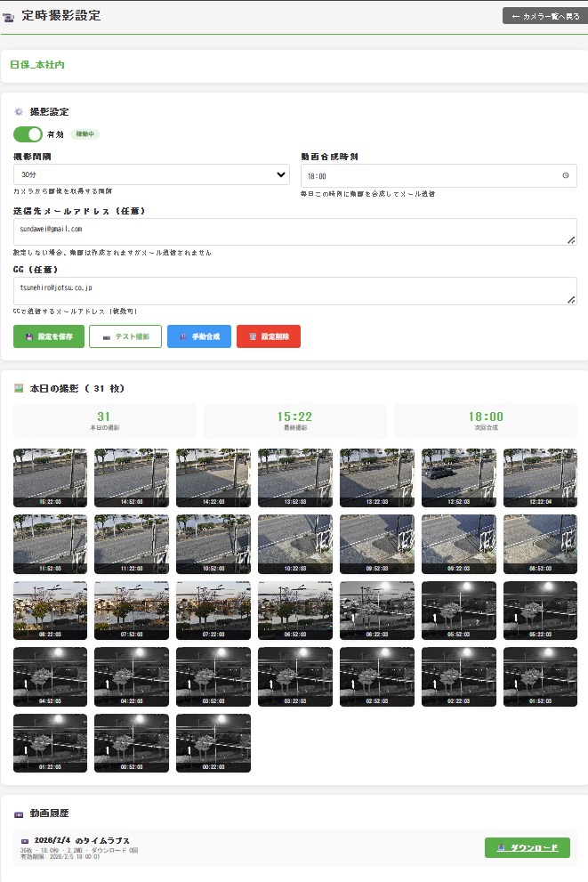Screen dimensions: 588x882
Task: Open the 12:52:03 thumbnail with car
Action: 458,478
